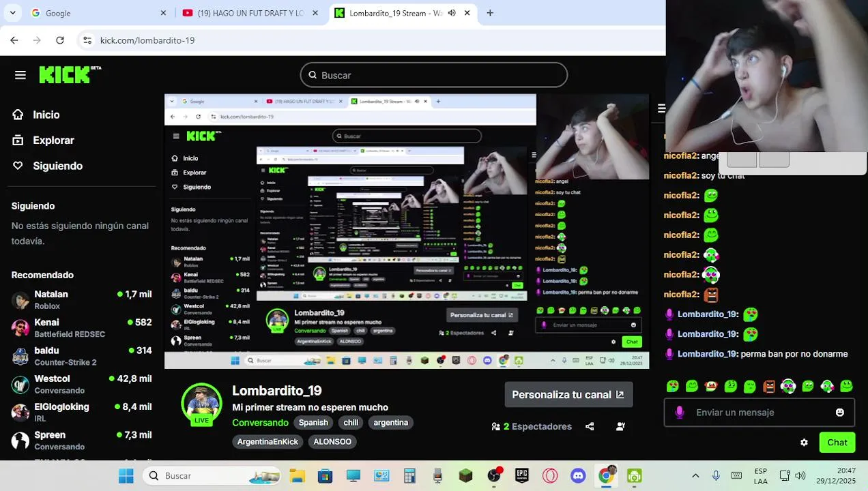
Task: Pick the heart-eyes emote in the quick emote row
Action: click(673, 386)
